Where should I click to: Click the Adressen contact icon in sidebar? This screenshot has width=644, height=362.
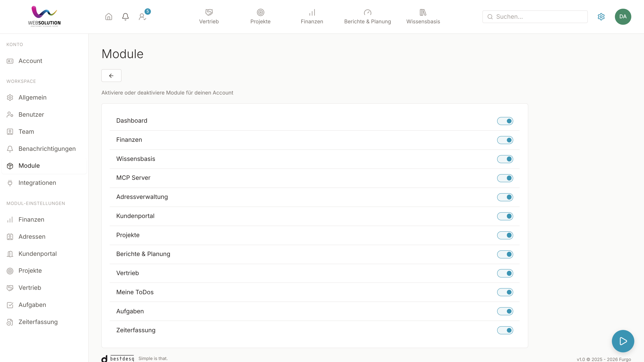click(10, 237)
